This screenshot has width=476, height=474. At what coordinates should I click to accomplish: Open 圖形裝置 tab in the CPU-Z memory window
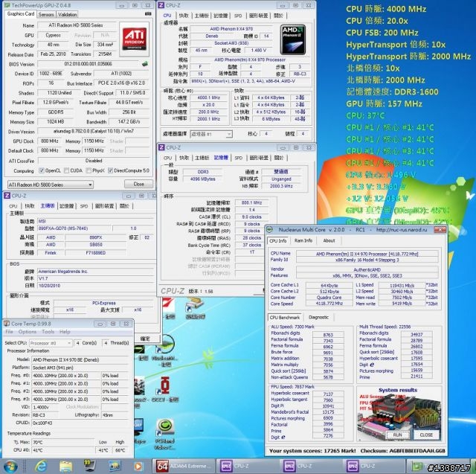click(x=259, y=158)
